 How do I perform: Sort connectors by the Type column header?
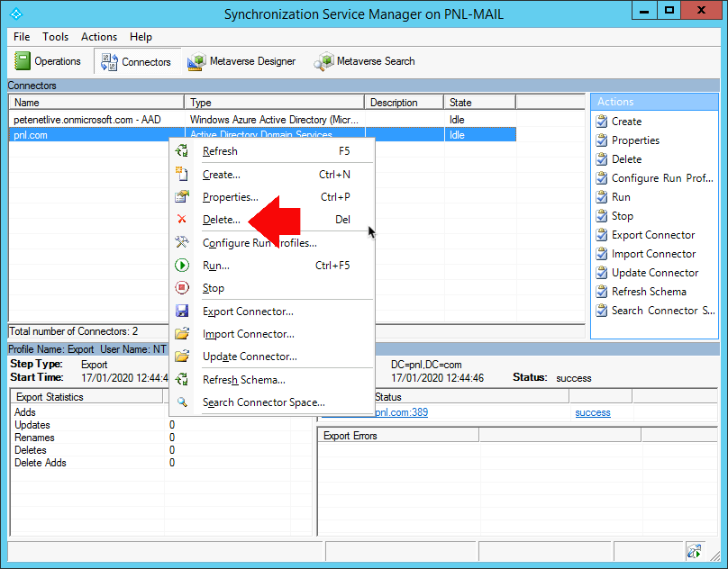pos(274,102)
